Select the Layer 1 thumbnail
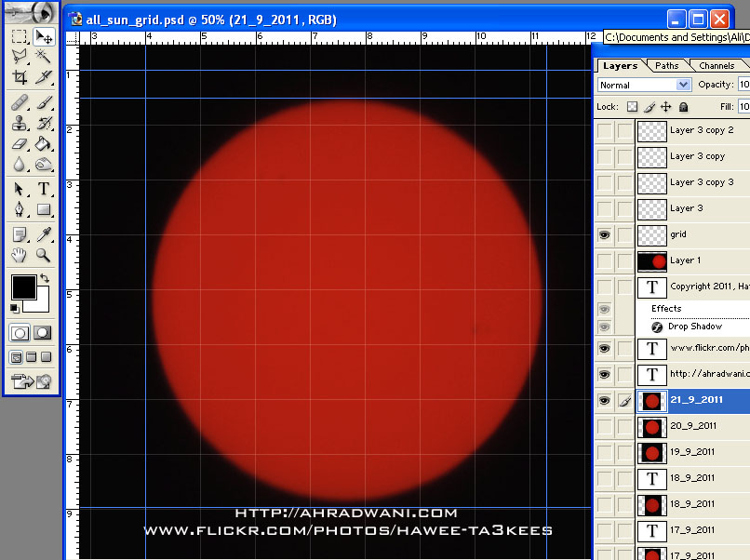Viewport: 750px width, 560px height. [651, 261]
